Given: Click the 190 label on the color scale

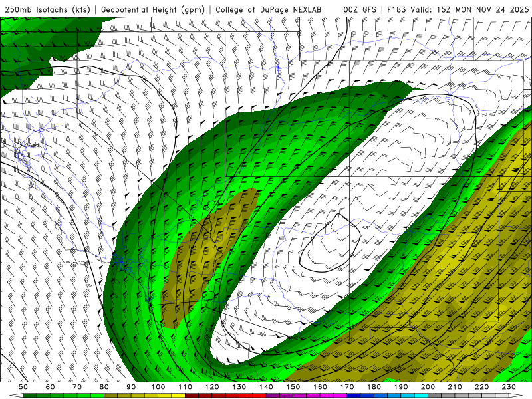Looking at the screenshot, I should [401, 387].
